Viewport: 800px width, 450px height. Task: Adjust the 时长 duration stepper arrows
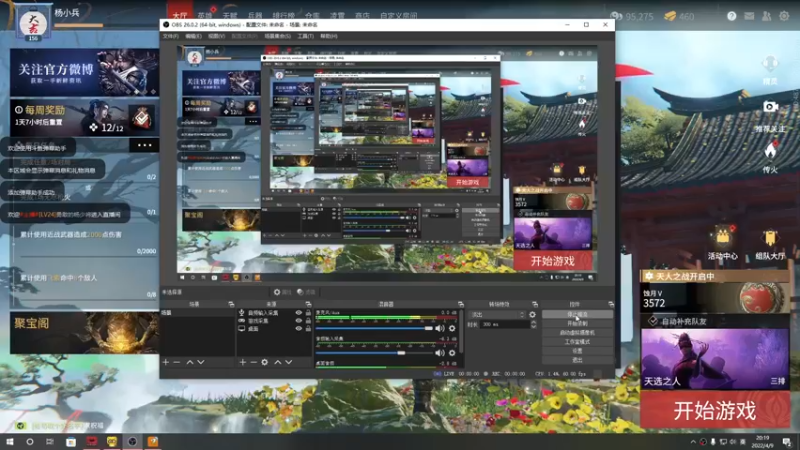tap(533, 324)
